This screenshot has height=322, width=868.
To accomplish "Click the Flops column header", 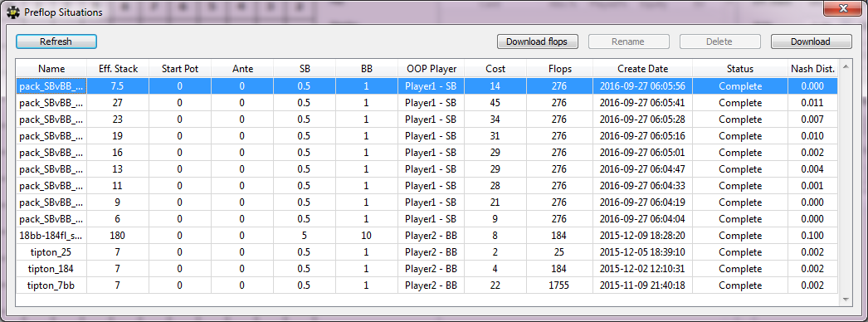I will 559,69.
